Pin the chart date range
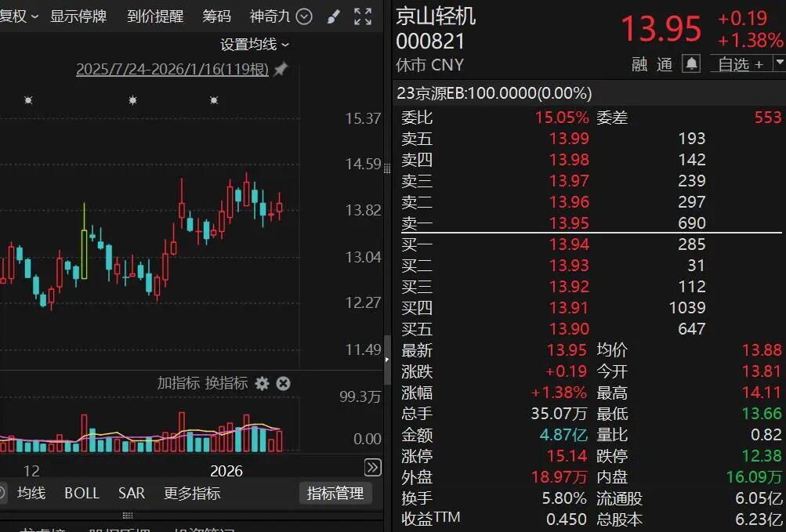Image resolution: width=786 pixels, height=532 pixels. pyautogui.click(x=280, y=70)
